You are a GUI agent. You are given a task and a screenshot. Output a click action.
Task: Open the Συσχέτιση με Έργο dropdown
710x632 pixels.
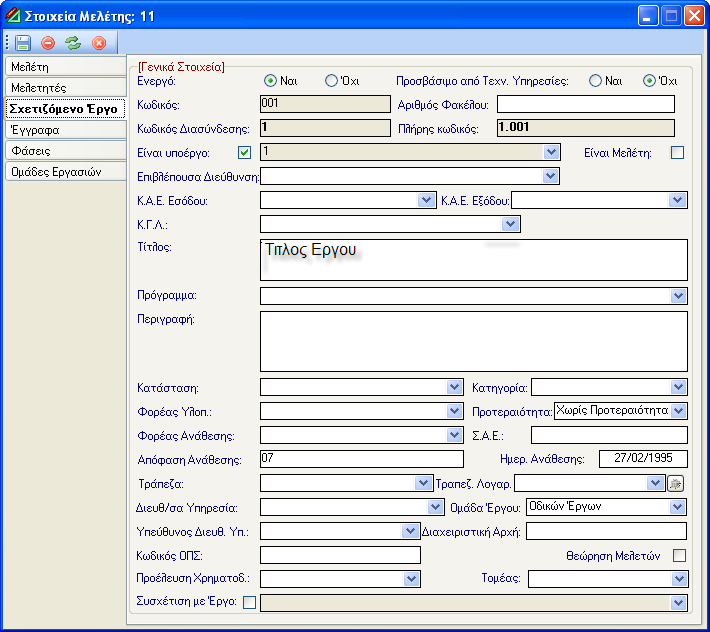point(678,603)
